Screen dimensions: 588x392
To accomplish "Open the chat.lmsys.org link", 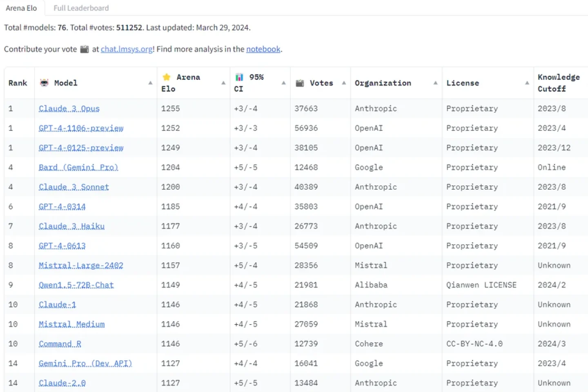I will click(127, 49).
